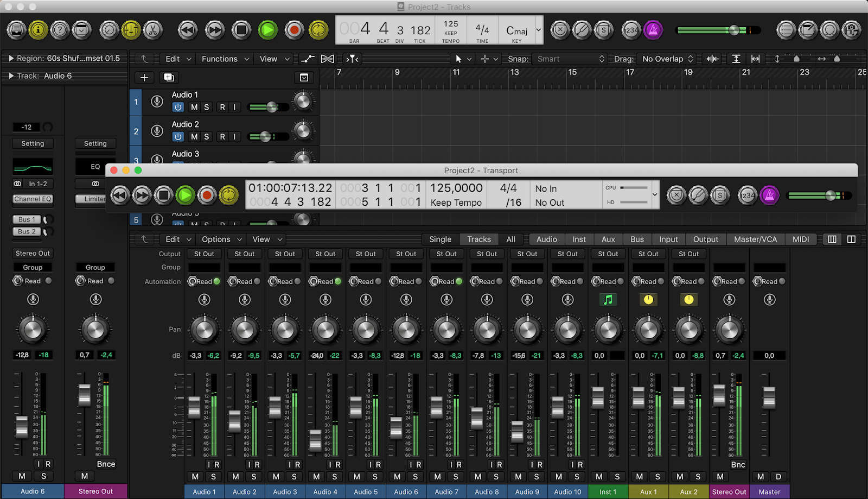Open the quick help question mark icon
The height and width of the screenshot is (499, 868).
click(60, 30)
